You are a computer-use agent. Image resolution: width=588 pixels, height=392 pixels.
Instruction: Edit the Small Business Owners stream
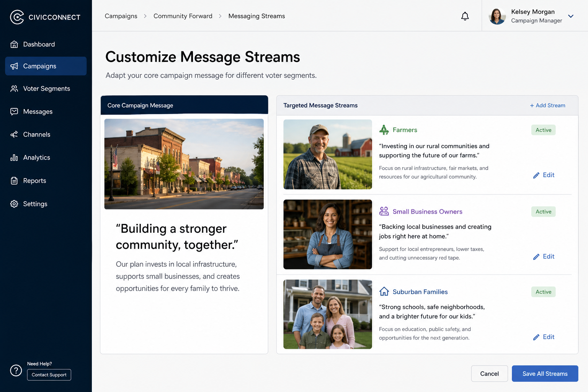544,256
